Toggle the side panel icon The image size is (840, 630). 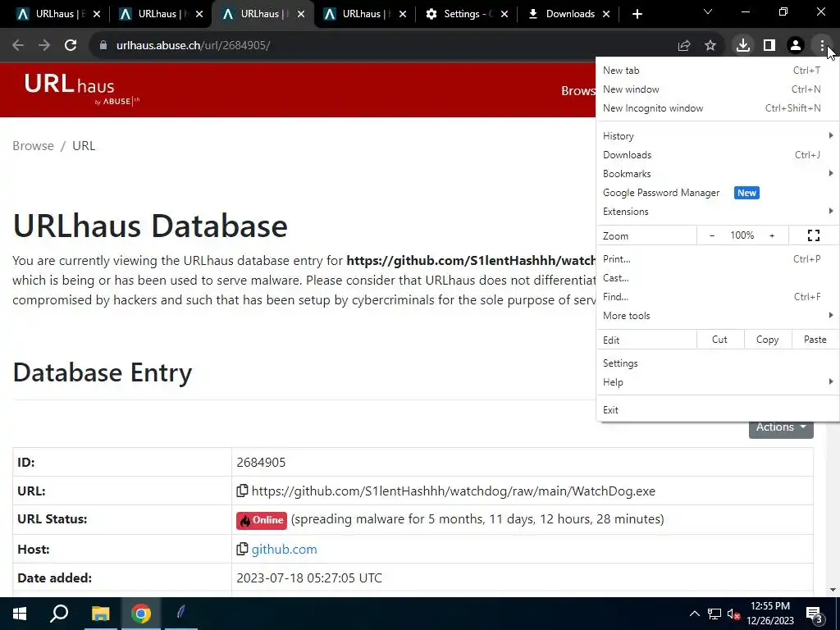click(769, 46)
